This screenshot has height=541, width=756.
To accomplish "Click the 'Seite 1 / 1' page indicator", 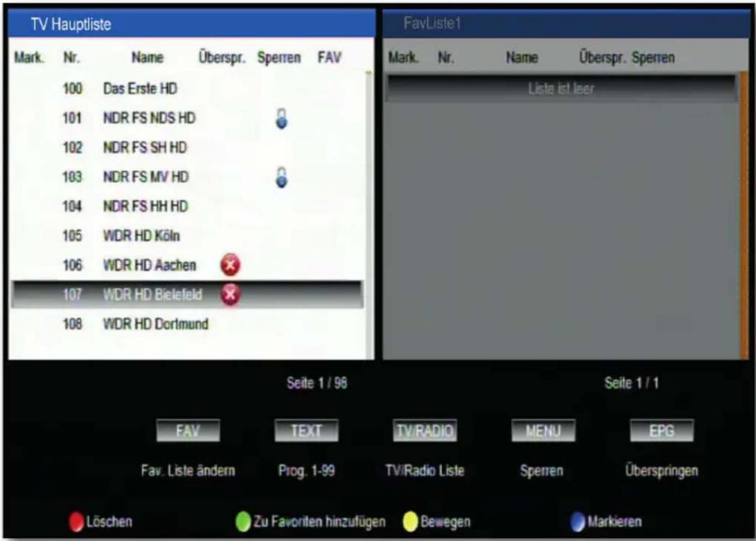I will click(631, 383).
